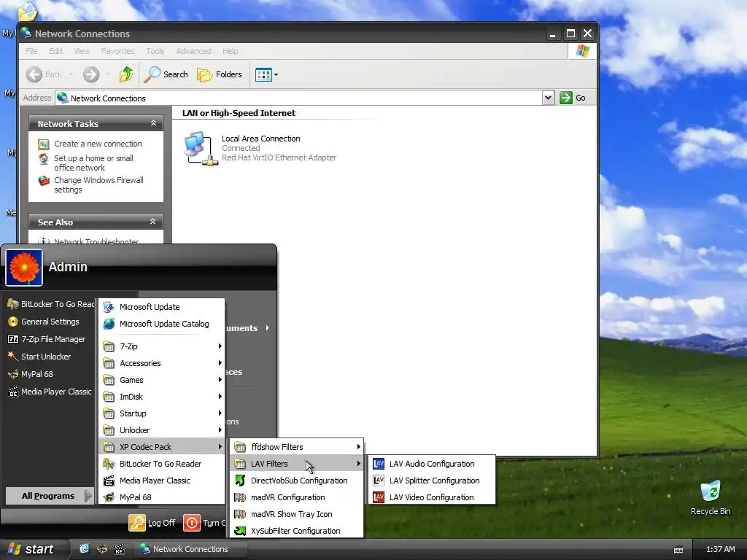Open the Advanced menu
Screen dimensions: 747x560
pyautogui.click(x=193, y=51)
